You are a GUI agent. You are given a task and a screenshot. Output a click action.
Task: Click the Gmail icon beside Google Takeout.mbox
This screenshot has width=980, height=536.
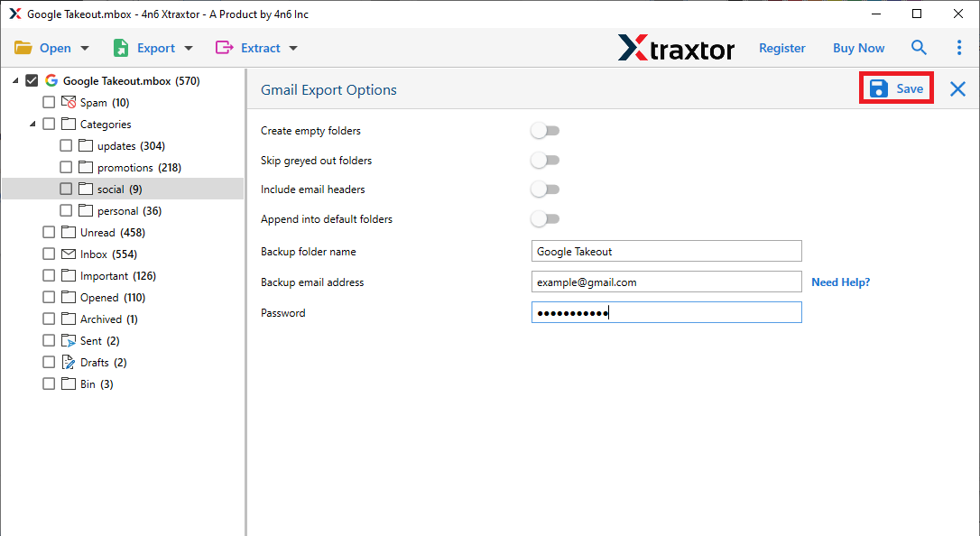click(51, 80)
